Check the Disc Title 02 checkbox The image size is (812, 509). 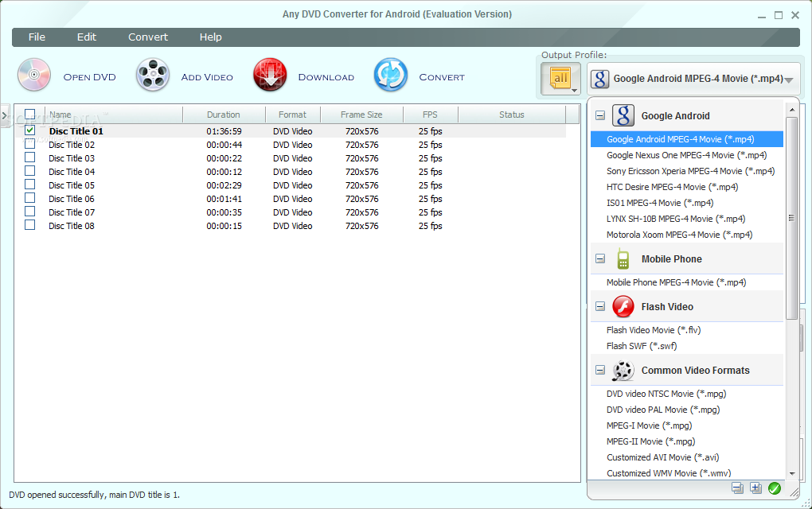[x=30, y=144]
